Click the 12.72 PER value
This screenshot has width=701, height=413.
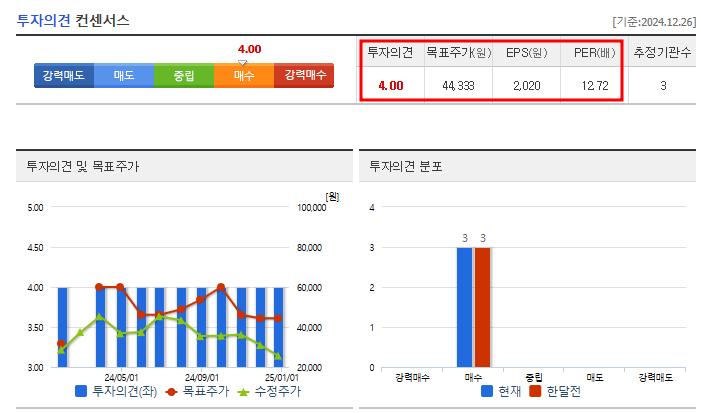(x=595, y=85)
